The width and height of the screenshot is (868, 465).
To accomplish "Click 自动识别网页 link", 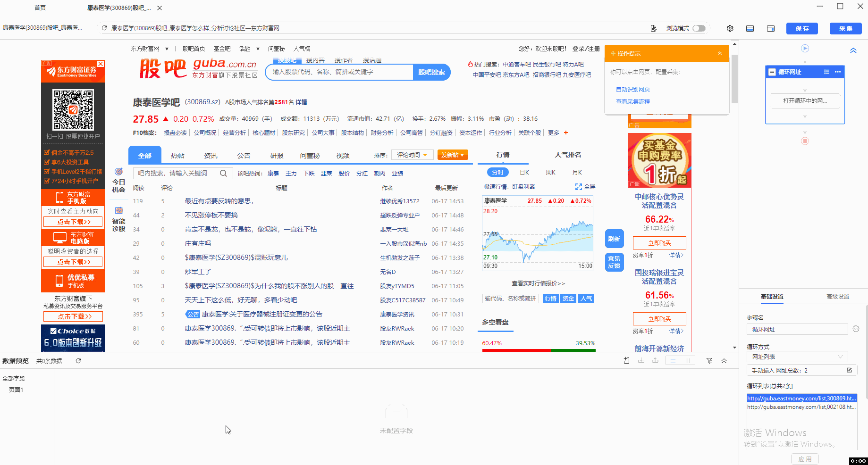I will 632,89.
